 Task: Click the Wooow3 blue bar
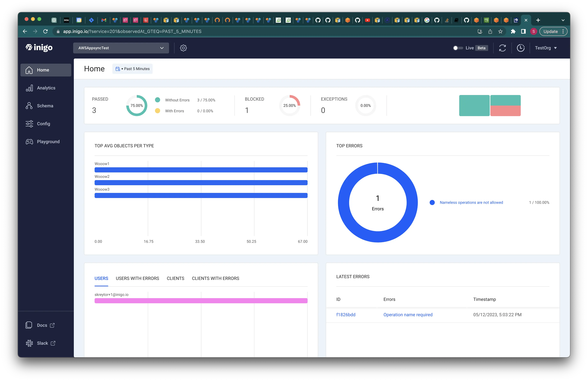pyautogui.click(x=201, y=196)
